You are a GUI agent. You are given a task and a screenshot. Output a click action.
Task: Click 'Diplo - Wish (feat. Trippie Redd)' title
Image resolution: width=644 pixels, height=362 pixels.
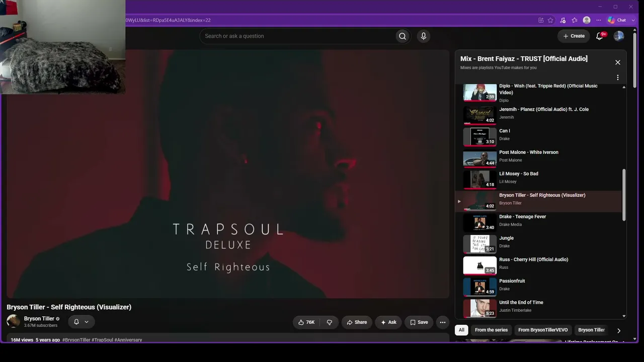click(548, 89)
